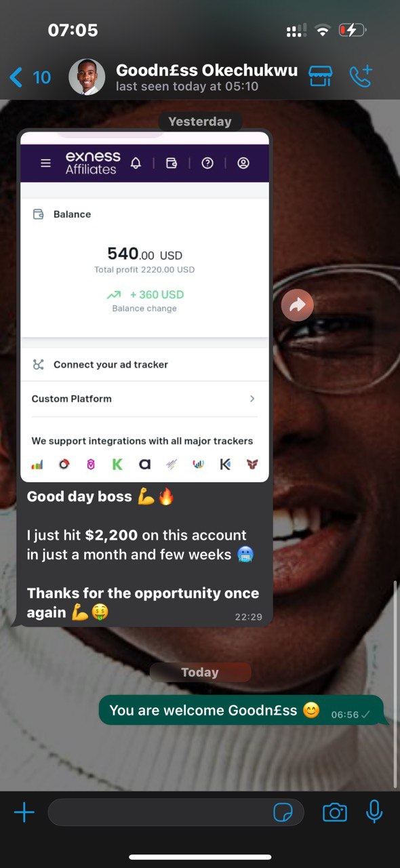400x868 pixels.
Task: Tap the contact name Goodn£ss Okechukwu
Action: click(207, 70)
